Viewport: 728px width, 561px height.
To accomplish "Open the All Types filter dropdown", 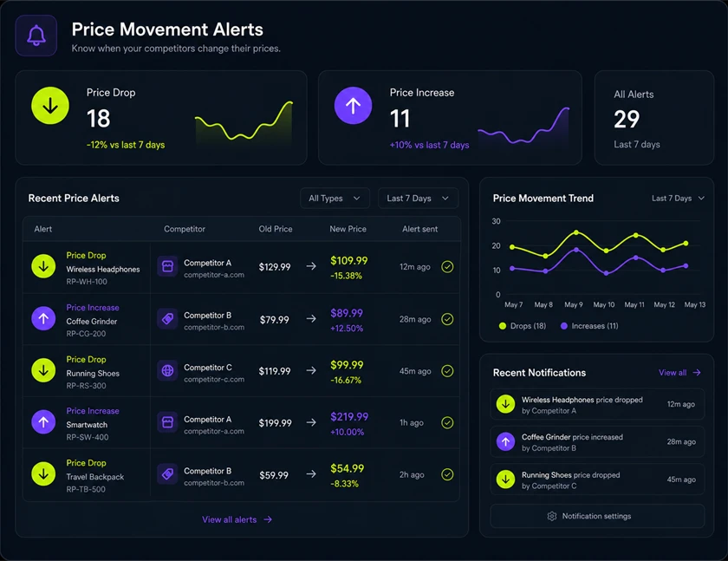I will pos(335,199).
